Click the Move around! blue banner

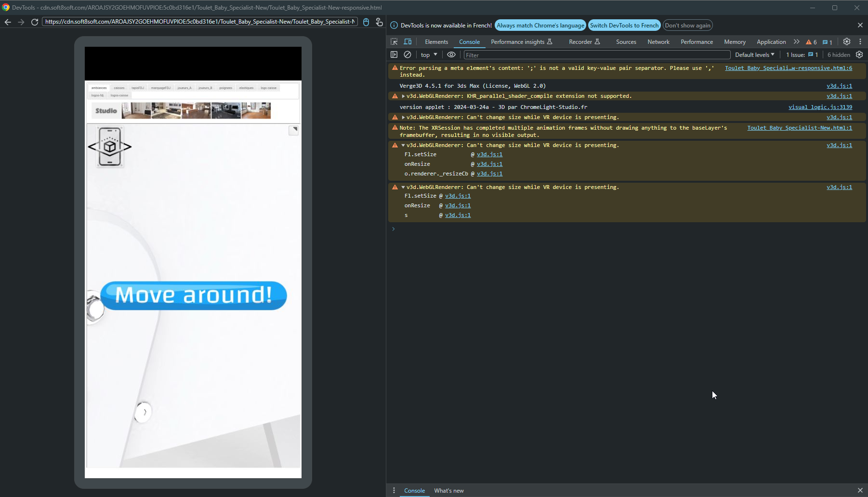tap(194, 295)
